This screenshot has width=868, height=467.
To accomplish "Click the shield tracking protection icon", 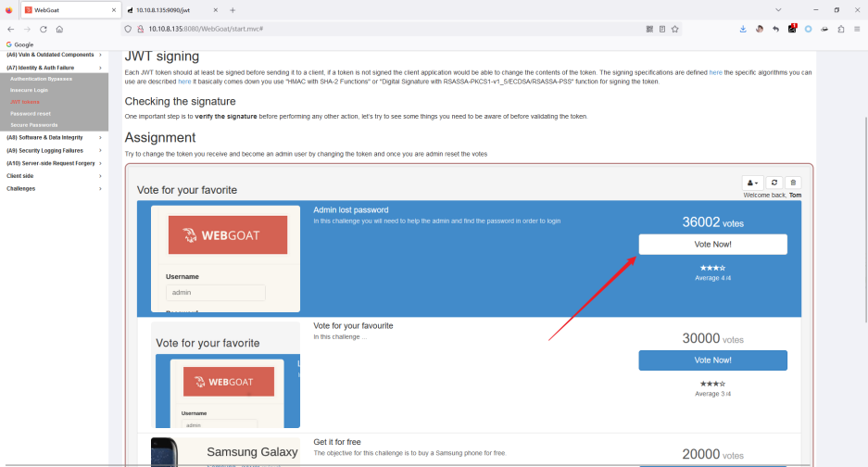I will [128, 29].
